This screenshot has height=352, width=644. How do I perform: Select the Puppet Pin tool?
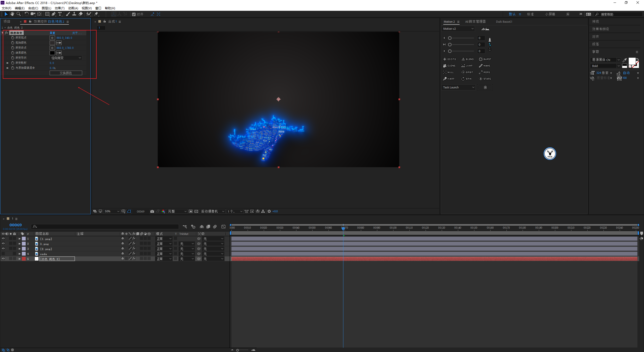96,14
